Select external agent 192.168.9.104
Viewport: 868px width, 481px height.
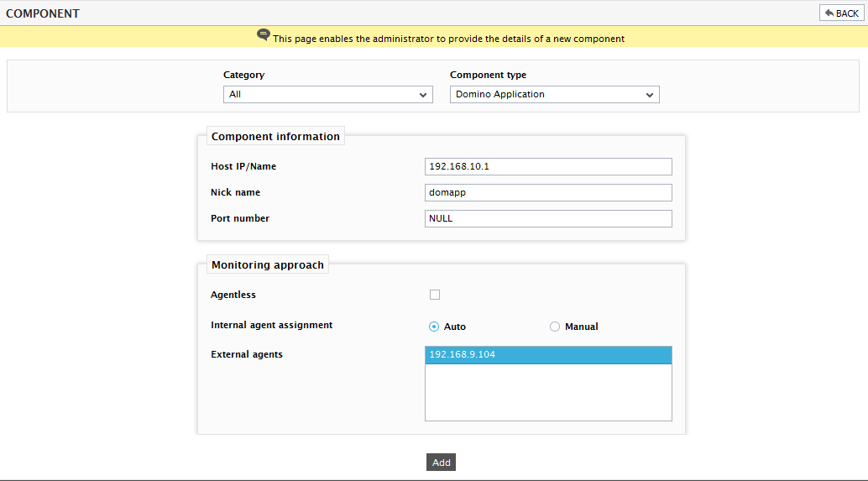pos(548,355)
